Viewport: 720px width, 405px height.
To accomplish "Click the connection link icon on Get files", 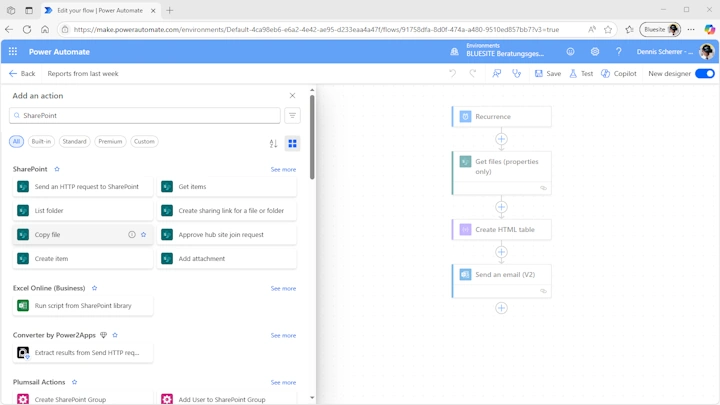I will 543,188.
